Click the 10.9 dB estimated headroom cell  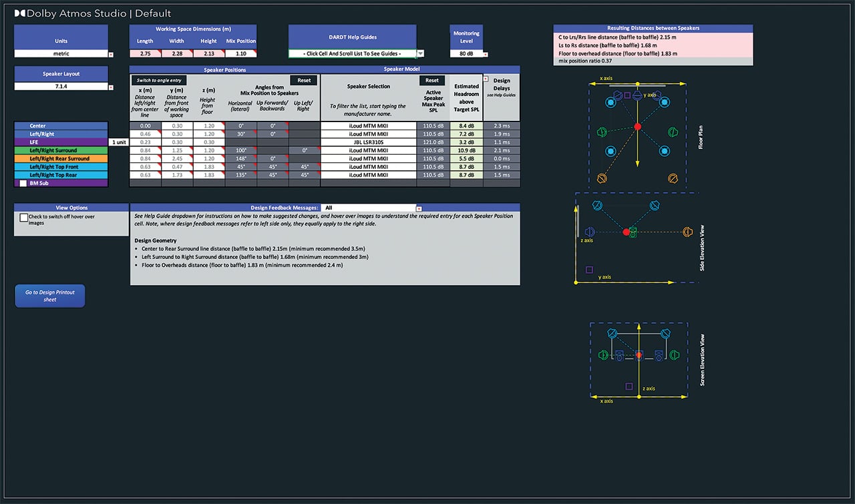coord(466,150)
